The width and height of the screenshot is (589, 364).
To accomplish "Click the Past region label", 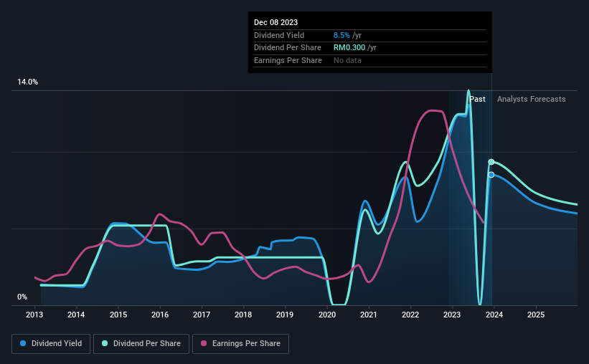I will (x=477, y=99).
